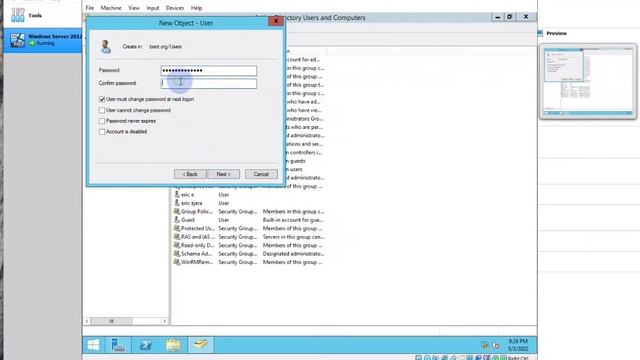640x360 pixels.
Task: Select the Guest entry name
Action: tap(188, 220)
